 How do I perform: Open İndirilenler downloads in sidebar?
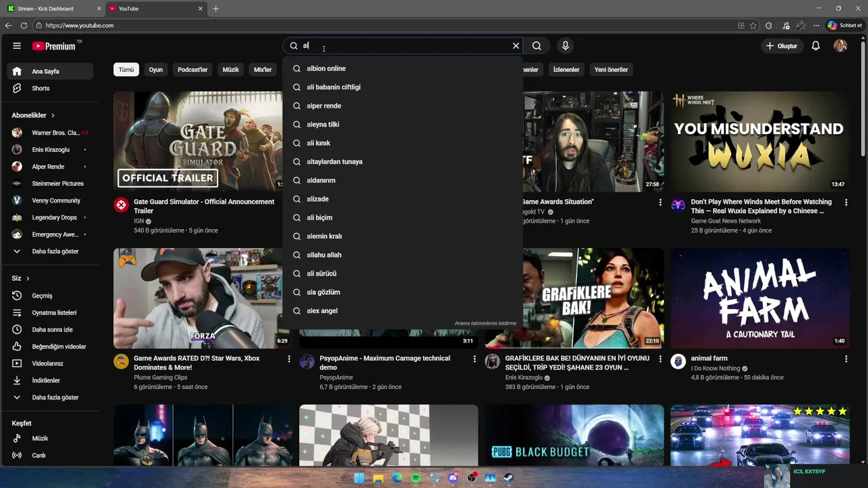click(50, 381)
